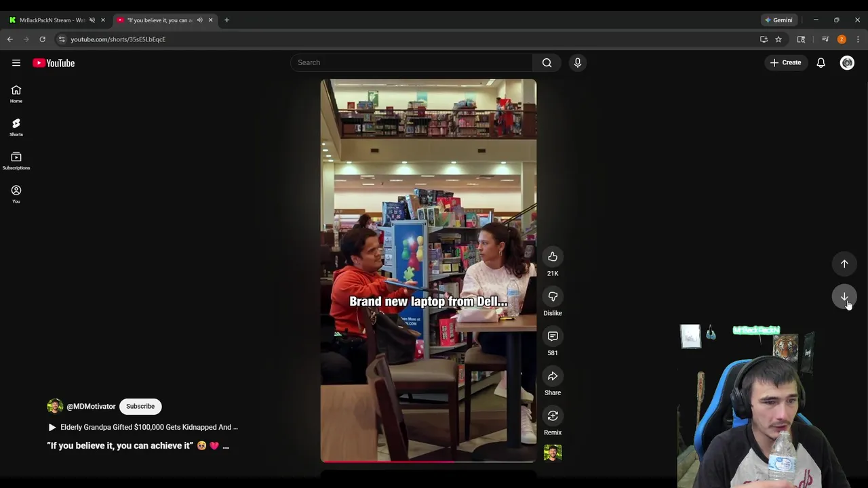868x488 pixels.
Task: Open media controls in Chrome toolbar
Action: click(825, 39)
